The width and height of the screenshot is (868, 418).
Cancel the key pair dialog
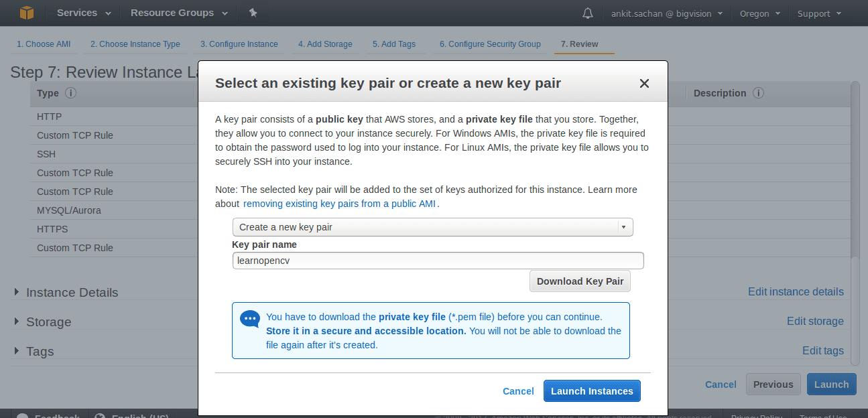pos(518,391)
